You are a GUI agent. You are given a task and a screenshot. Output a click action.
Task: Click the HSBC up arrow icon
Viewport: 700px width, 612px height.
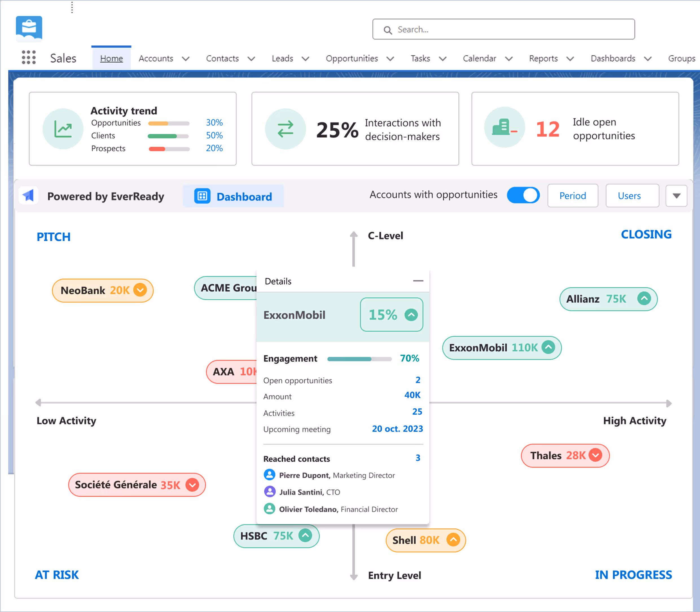tap(305, 536)
